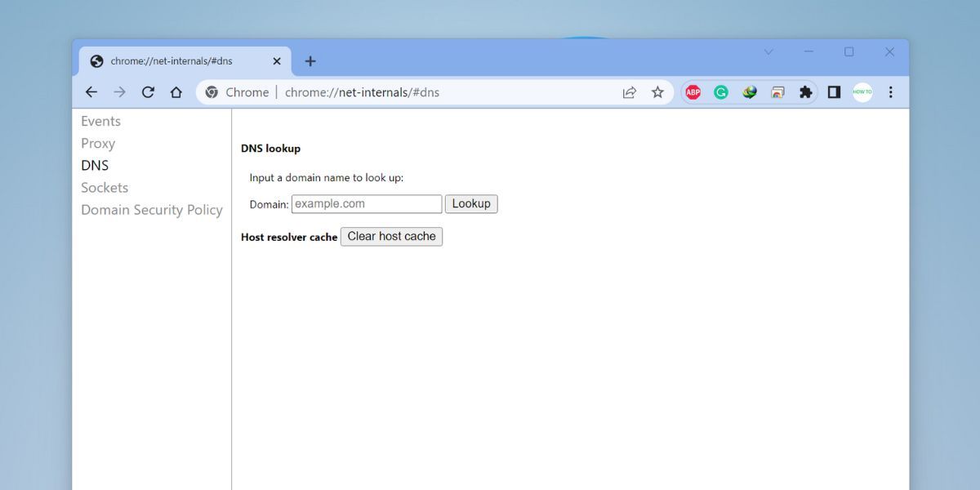Switch to the Sockets section

click(105, 187)
